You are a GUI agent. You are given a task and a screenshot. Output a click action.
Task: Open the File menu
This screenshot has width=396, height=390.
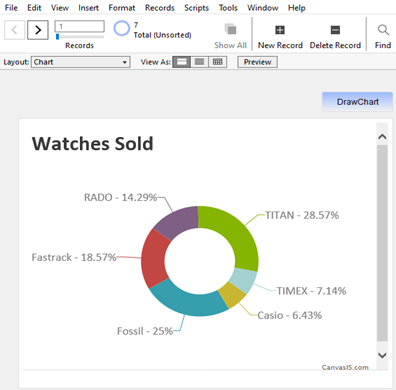pos(11,8)
